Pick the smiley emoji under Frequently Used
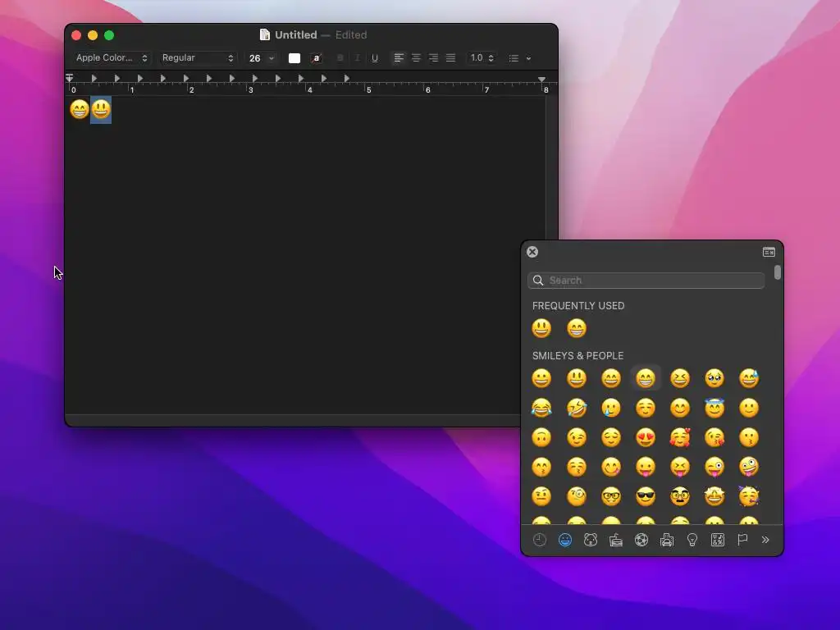Screen dimensions: 840x630 click(x=541, y=328)
